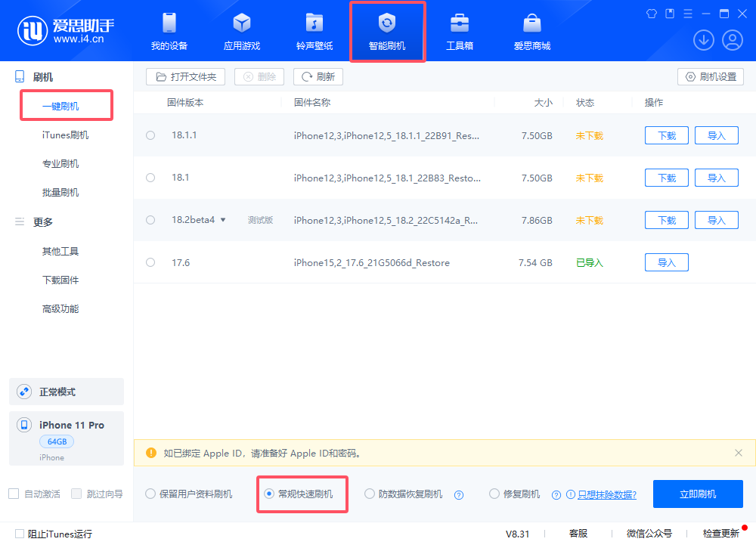
Task: Open the 应用游戏 tab
Action: 242,32
